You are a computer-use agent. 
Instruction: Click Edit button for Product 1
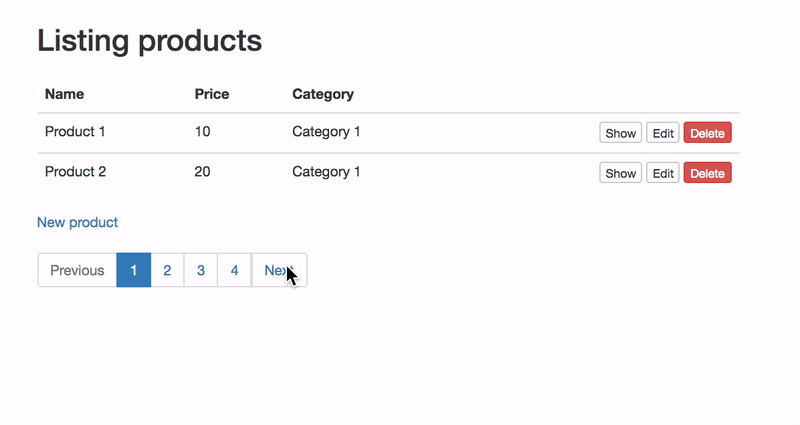click(663, 133)
